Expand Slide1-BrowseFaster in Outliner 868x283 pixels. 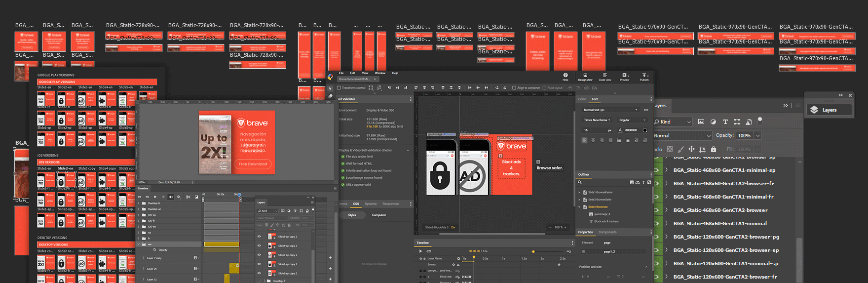point(579,192)
